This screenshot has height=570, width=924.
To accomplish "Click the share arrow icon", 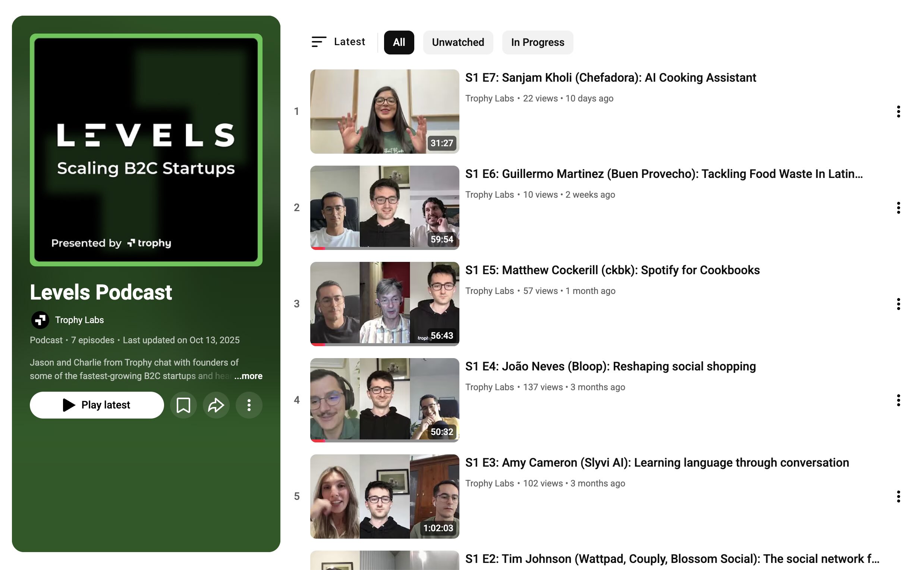I will 216,405.
